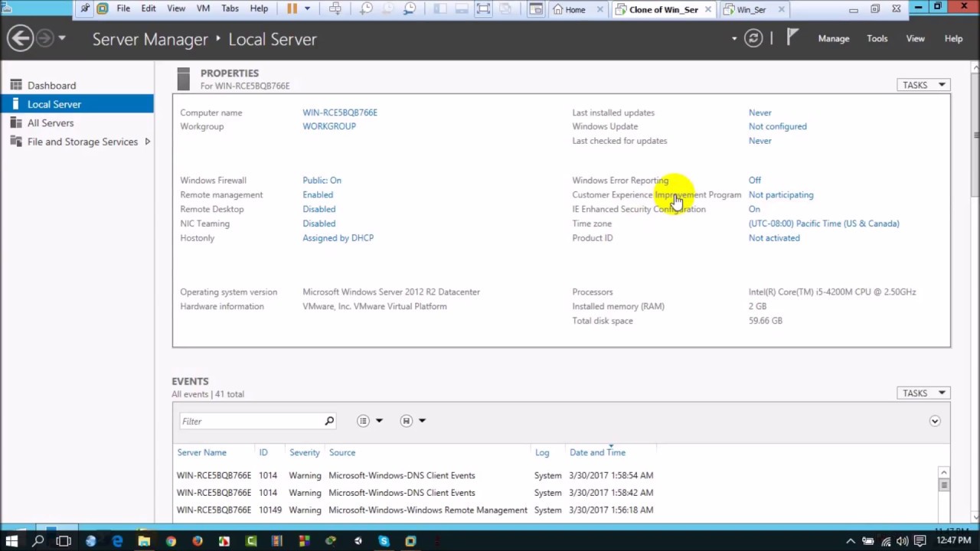Click the events Filter input field
The height and width of the screenshot is (551, 980).
[253, 421]
